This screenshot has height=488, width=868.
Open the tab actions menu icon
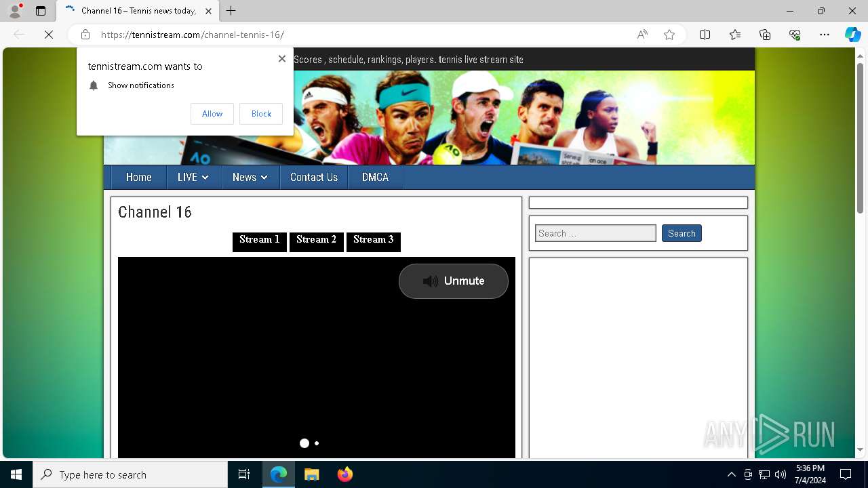[41, 11]
